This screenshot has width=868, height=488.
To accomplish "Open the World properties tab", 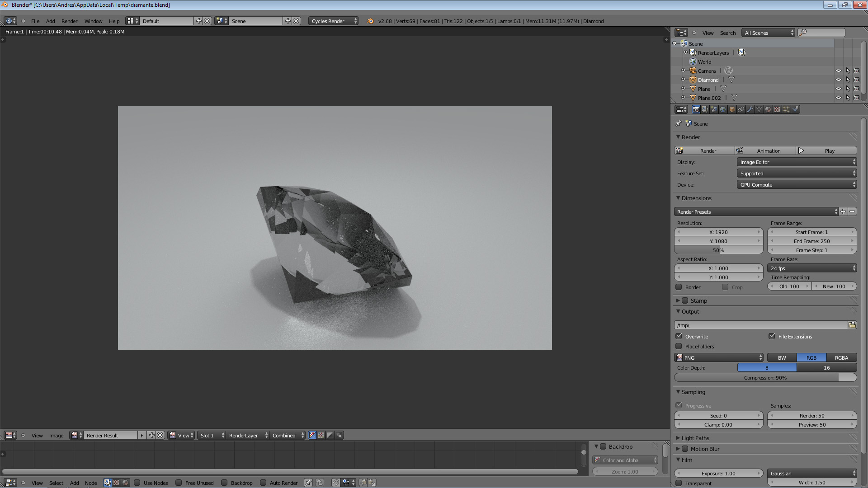I will point(723,109).
